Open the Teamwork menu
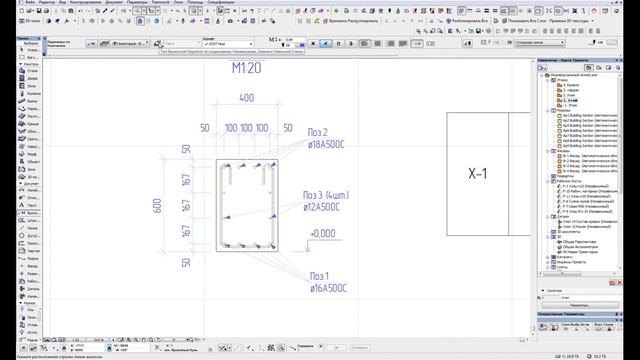 point(160,2)
